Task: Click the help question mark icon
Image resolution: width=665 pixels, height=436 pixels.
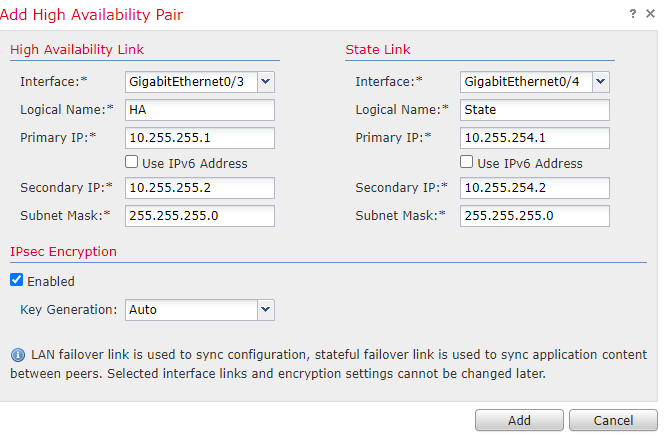Action: pyautogui.click(x=633, y=14)
